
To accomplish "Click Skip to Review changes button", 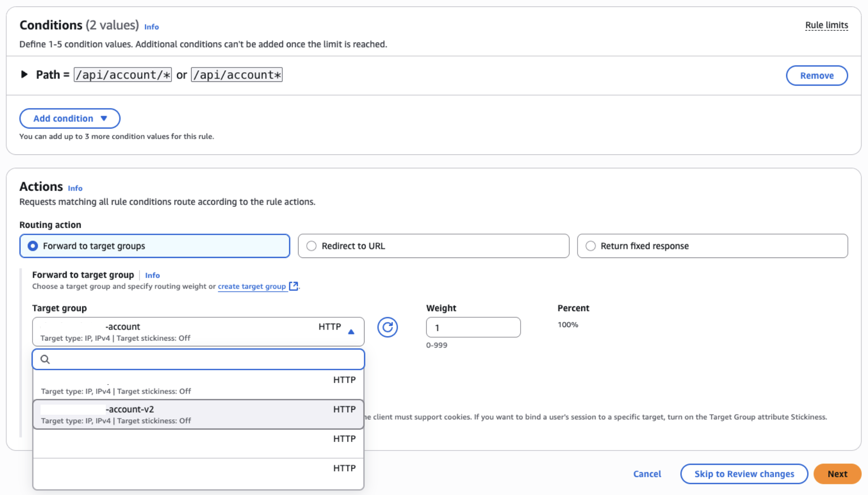I will point(744,474).
